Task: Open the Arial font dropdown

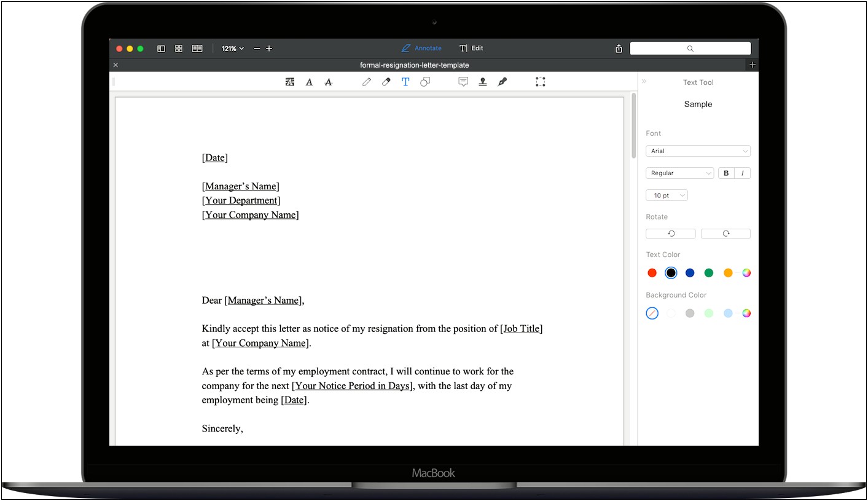Action: (x=698, y=151)
